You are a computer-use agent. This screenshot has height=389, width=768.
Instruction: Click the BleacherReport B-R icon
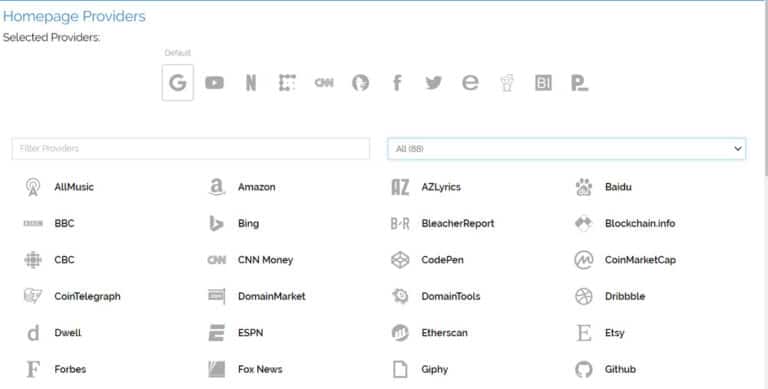pos(400,224)
